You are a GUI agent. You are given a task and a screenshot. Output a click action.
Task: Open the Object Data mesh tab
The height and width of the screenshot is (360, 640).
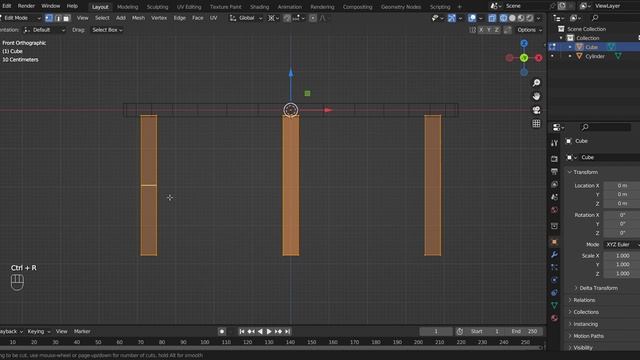(x=554, y=305)
